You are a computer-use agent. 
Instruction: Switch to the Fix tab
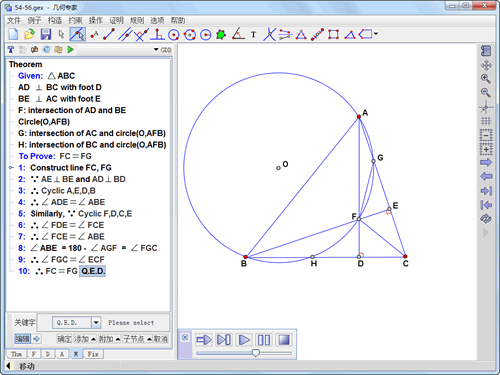click(93, 354)
